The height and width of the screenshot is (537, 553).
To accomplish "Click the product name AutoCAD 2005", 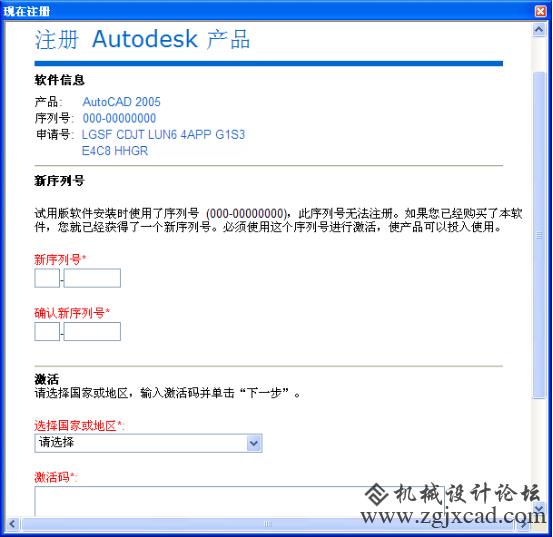I will (121, 102).
